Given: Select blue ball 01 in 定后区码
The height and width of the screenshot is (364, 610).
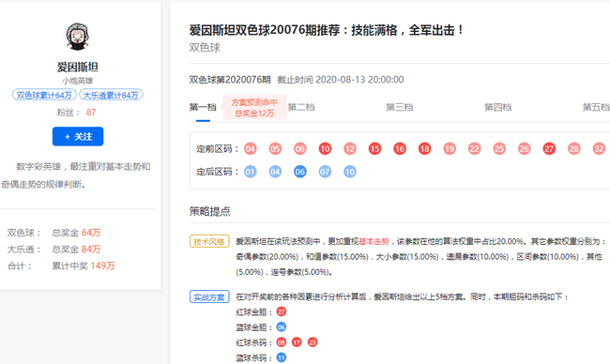Looking at the screenshot, I should click(x=251, y=172).
